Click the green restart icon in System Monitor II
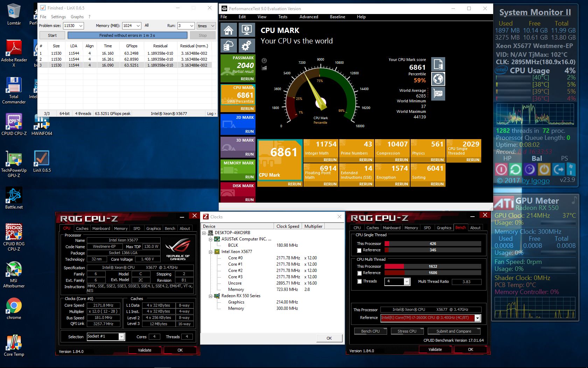The image size is (588, 368). tap(515, 170)
